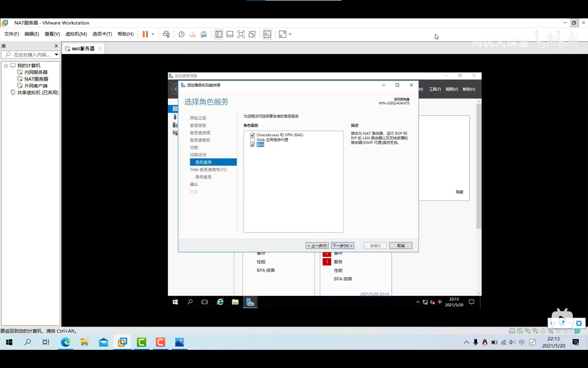Select 内网服务器 in library tree
The image size is (588, 368).
pos(36,72)
